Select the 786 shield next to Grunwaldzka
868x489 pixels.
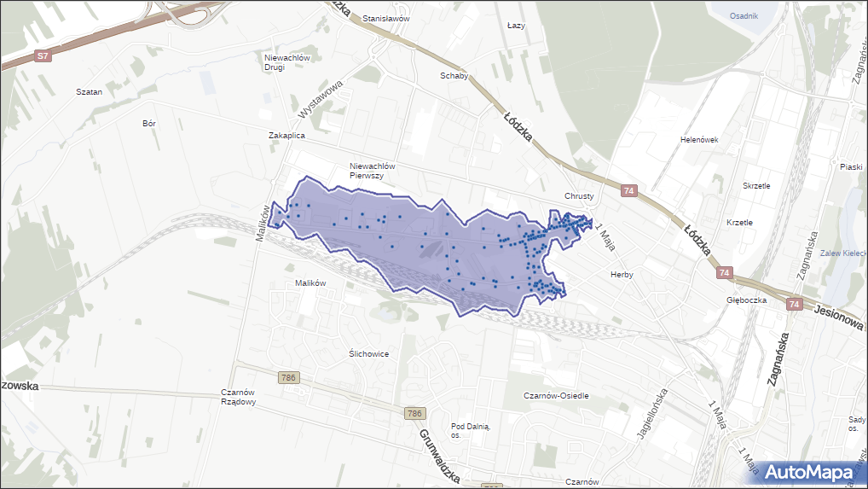pos(414,414)
